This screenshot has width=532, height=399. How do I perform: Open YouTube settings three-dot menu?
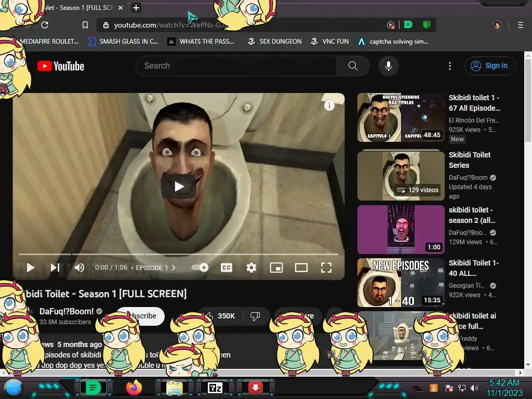[x=450, y=66]
